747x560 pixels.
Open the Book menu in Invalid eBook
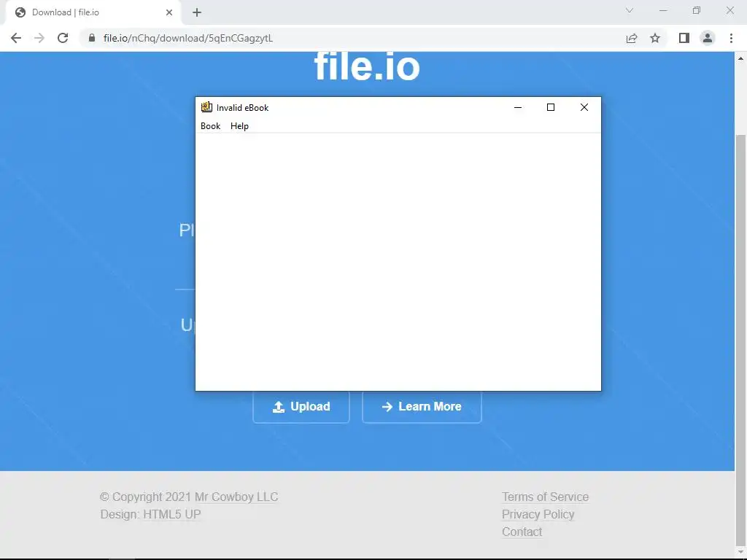tap(210, 126)
